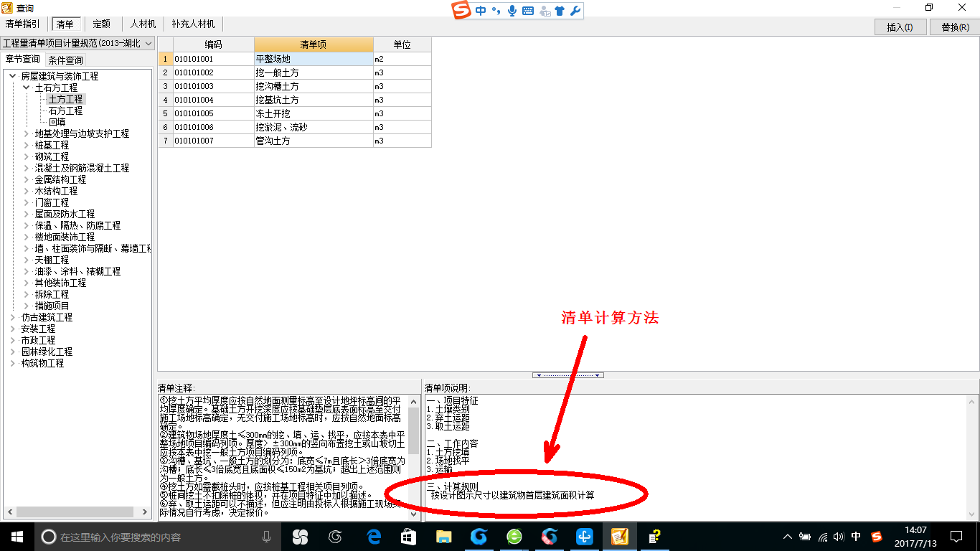The image size is (980, 551).
Task: Expand the 安装工程 node
Action: point(13,329)
